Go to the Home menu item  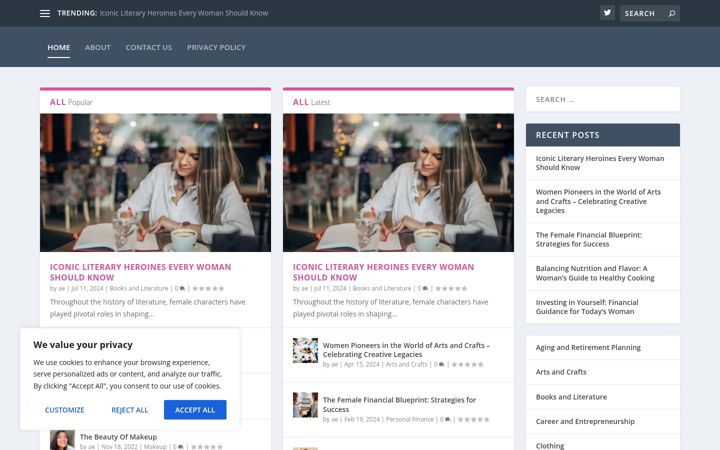pos(59,47)
